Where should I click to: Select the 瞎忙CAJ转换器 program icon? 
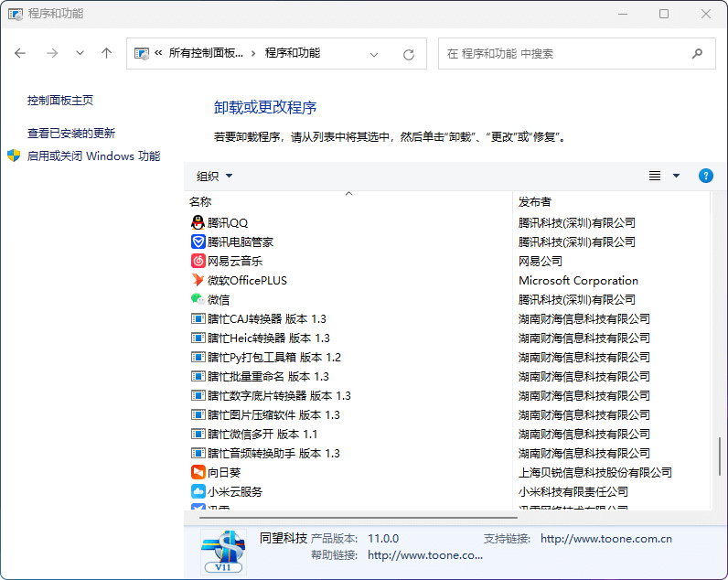[x=198, y=318]
